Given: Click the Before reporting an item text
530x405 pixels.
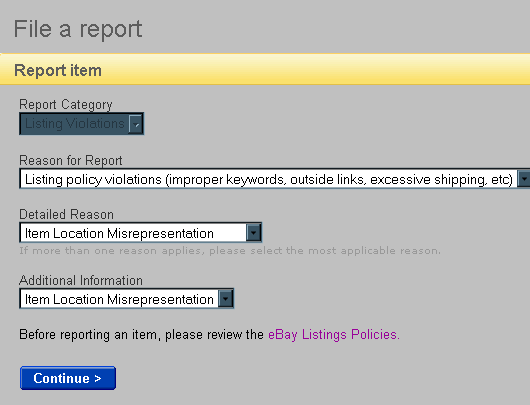Looking at the screenshot, I should [x=141, y=334].
